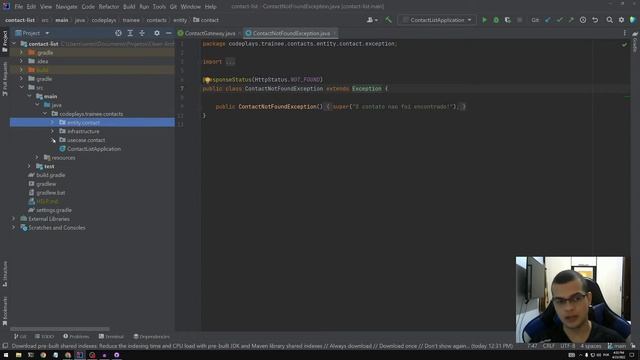Click CRLF line separator in status bar

(549, 346)
